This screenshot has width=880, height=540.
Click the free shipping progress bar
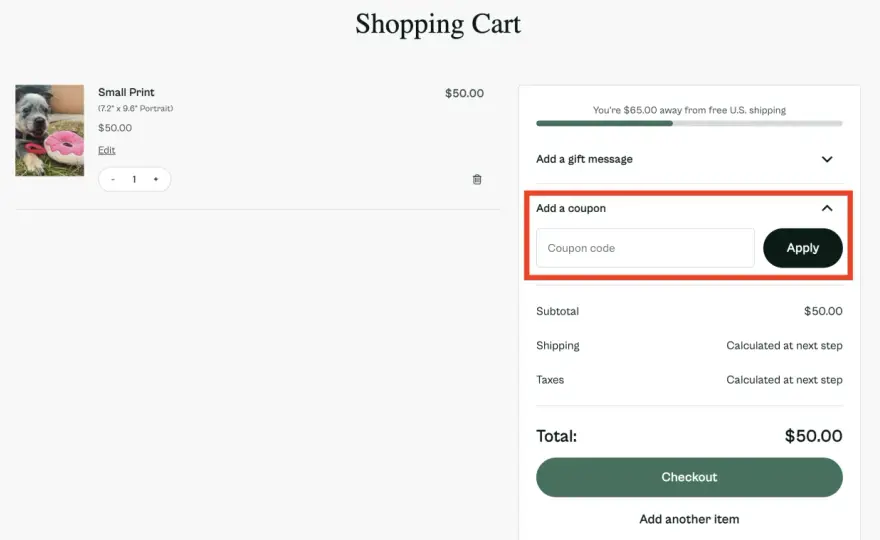[689, 123]
